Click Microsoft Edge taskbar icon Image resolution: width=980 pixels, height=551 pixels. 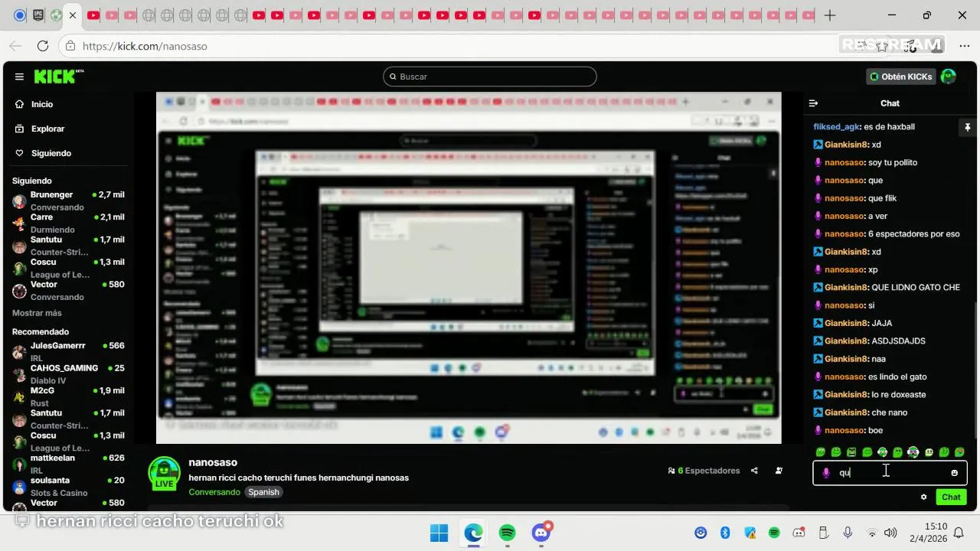[x=473, y=533]
